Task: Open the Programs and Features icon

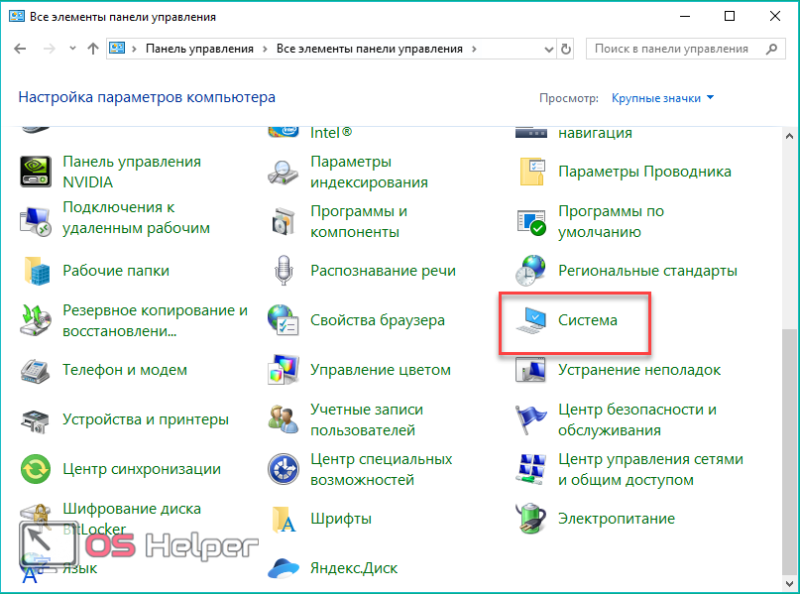Action: coord(283,221)
